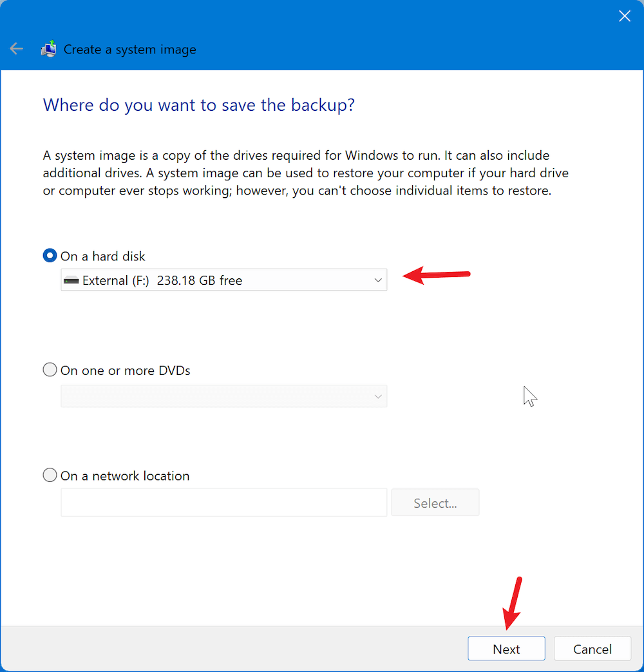The image size is (644, 672).
Task: Click heading 'Where do you want to save the backup?'
Action: coord(198,105)
